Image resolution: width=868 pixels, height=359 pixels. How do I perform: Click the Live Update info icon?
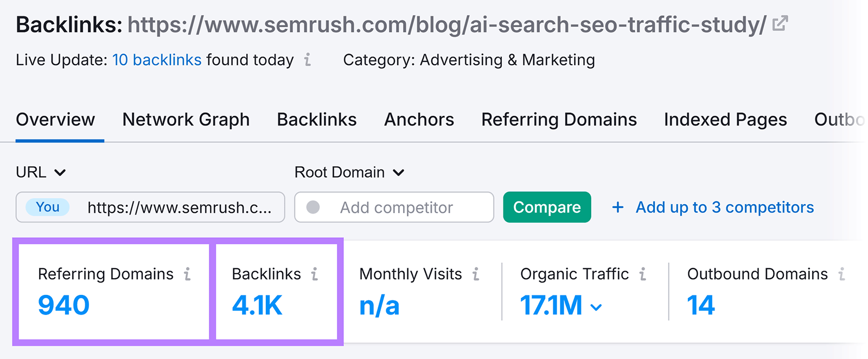pos(307,60)
